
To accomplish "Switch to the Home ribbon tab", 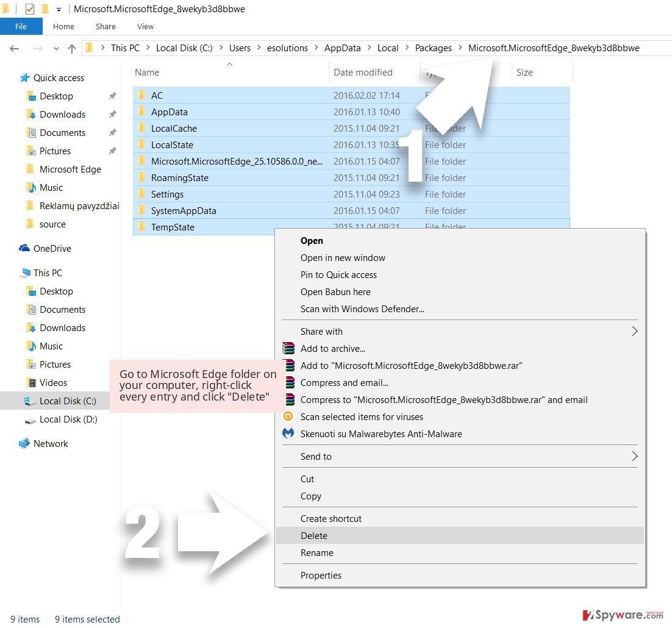I will pos(63,27).
